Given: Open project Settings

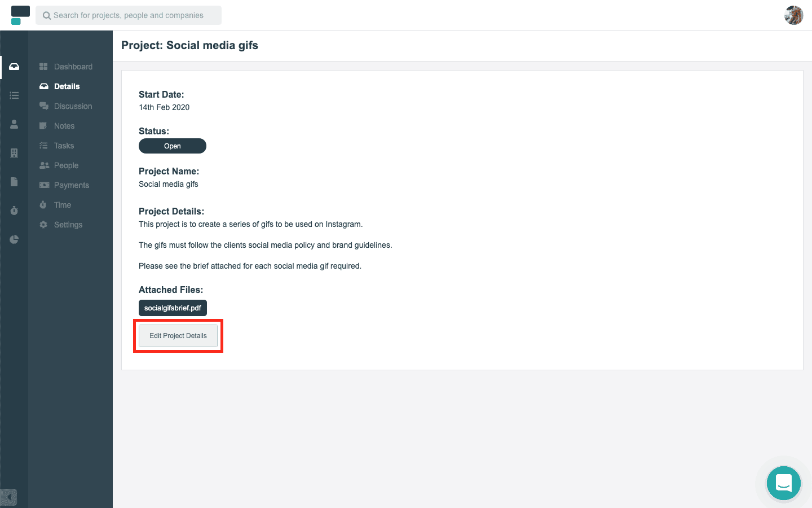Looking at the screenshot, I should tap(61, 225).
